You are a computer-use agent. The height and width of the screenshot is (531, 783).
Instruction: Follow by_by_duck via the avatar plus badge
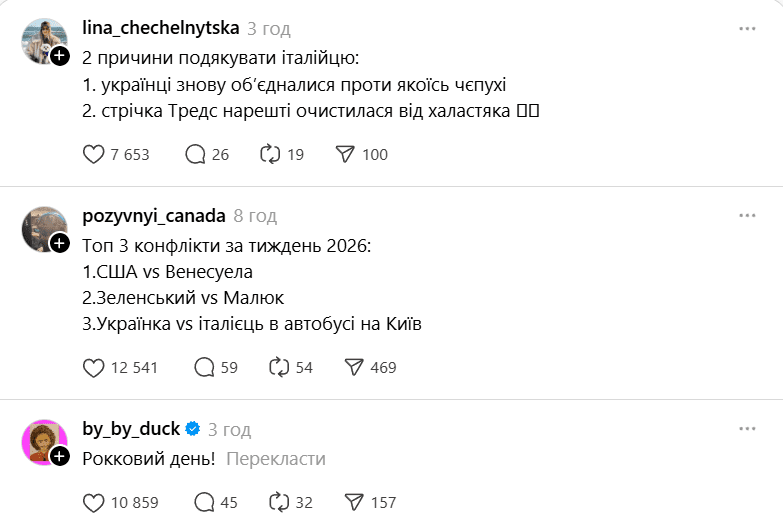60,456
